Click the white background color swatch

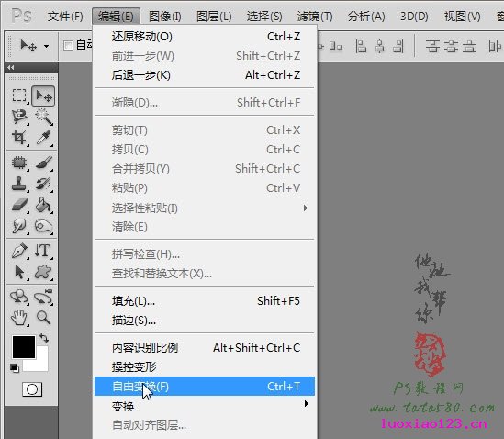pos(41,364)
